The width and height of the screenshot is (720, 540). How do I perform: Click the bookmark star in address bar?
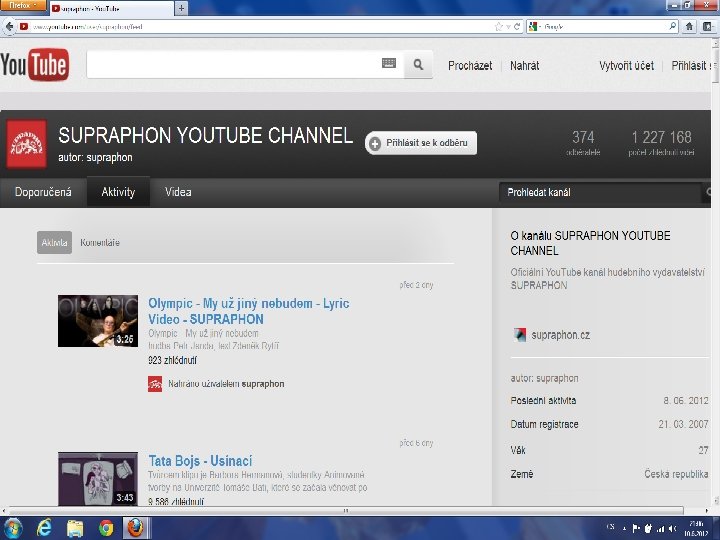point(499,27)
